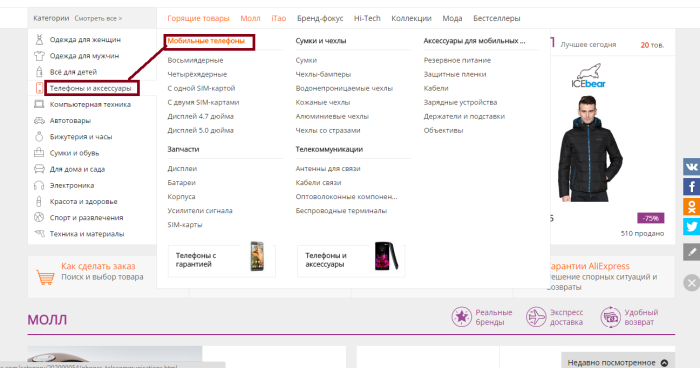Open Телекоммуникации heading
Image resolution: width=700 pixels, height=368 pixels.
click(x=329, y=149)
